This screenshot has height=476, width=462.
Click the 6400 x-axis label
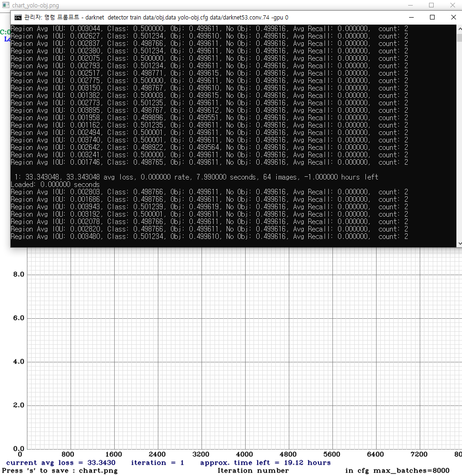(x=376, y=455)
